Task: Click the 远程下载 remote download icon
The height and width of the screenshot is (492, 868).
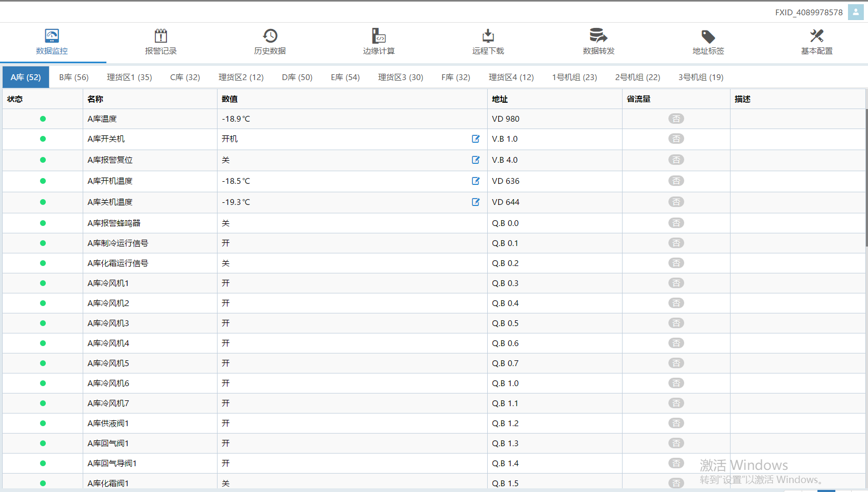Action: pos(488,36)
